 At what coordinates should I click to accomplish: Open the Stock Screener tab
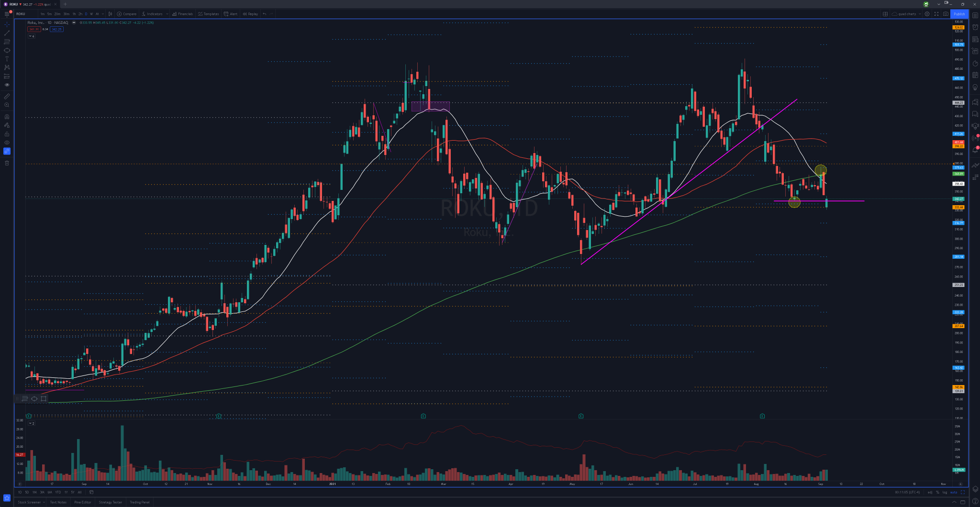29,502
